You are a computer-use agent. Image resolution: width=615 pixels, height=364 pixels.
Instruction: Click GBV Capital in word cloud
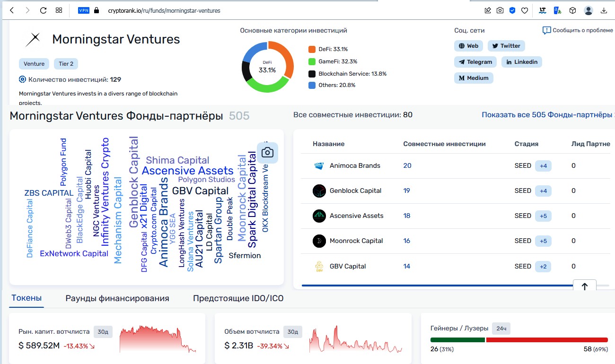click(x=200, y=191)
